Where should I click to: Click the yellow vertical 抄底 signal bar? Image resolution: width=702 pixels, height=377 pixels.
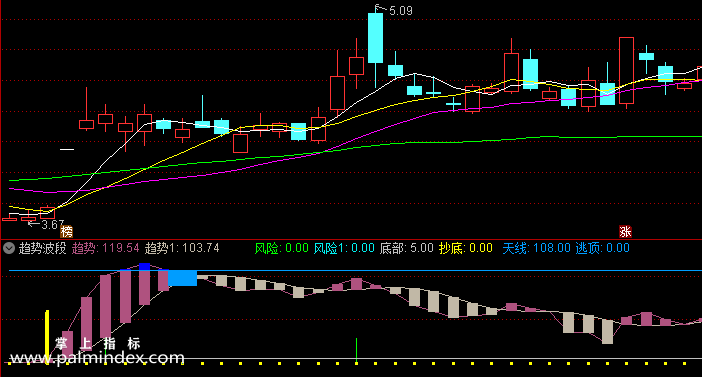pyautogui.click(x=47, y=337)
